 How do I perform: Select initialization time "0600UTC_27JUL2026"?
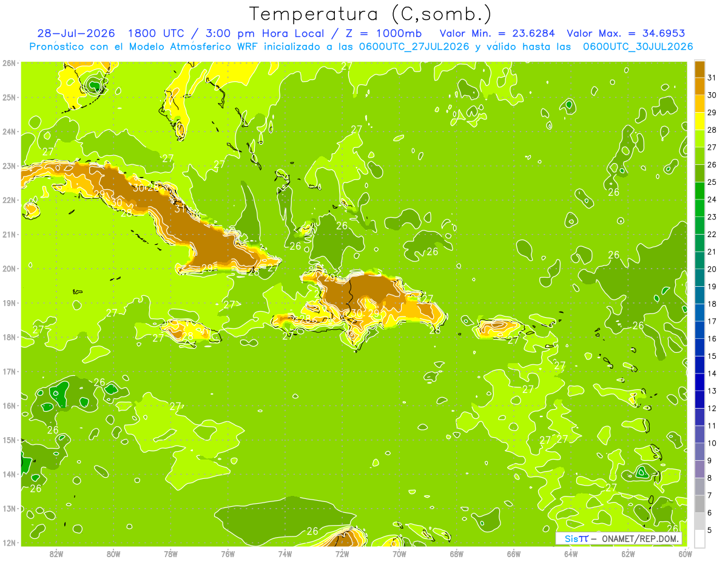pyautogui.click(x=414, y=47)
